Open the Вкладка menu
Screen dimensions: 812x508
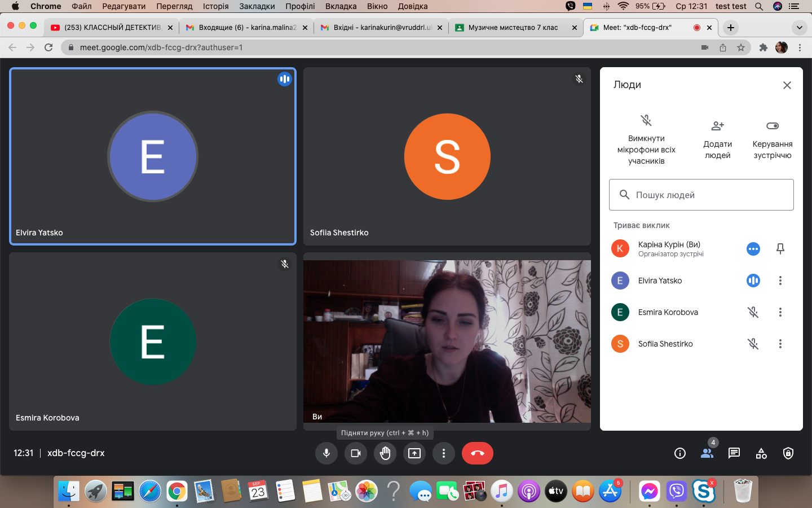[x=341, y=6]
